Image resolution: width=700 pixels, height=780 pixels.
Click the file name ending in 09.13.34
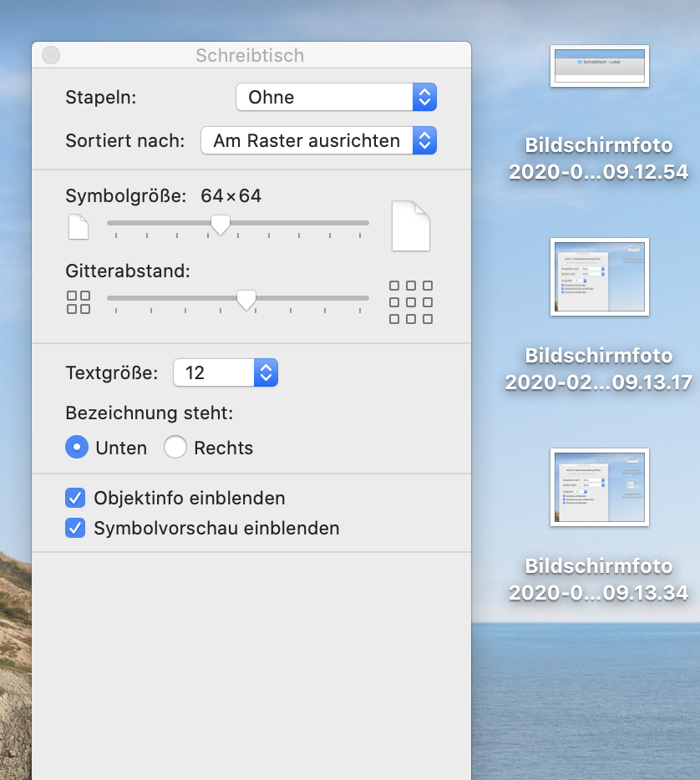tap(598, 580)
